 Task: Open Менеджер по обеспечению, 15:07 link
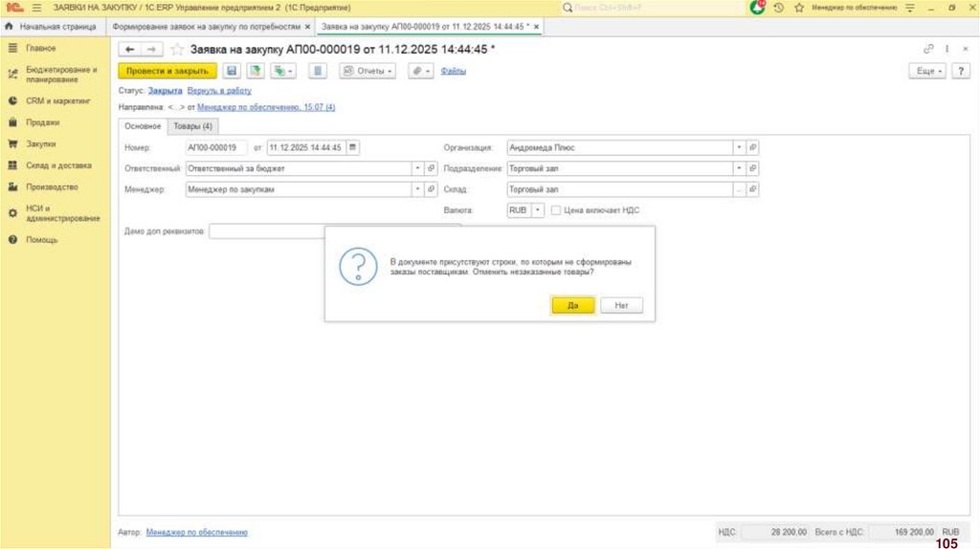(266, 107)
